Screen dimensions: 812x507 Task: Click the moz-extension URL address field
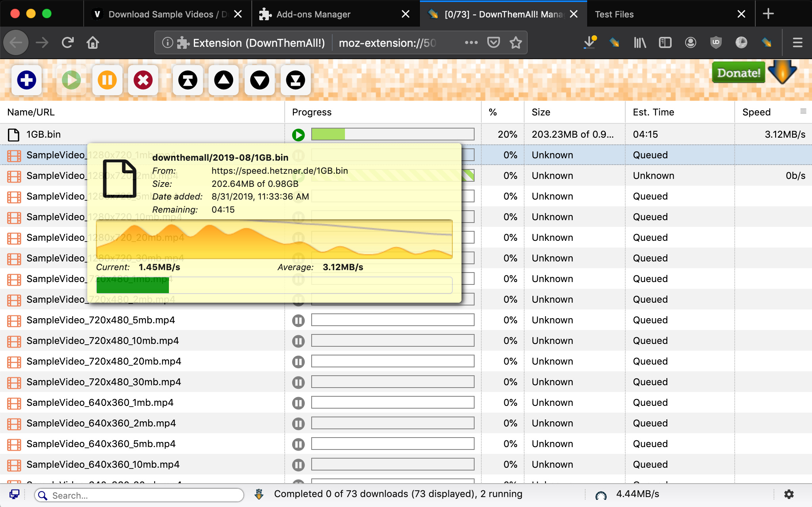pyautogui.click(x=387, y=43)
